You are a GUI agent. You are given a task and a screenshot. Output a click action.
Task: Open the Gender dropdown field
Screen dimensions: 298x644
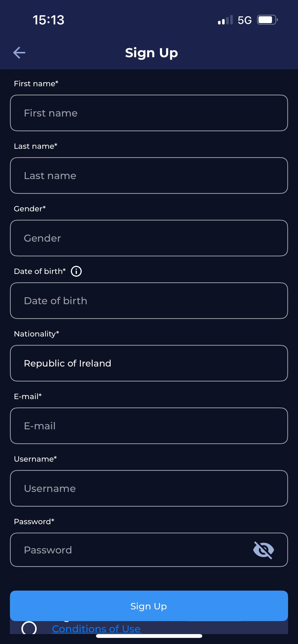149,238
